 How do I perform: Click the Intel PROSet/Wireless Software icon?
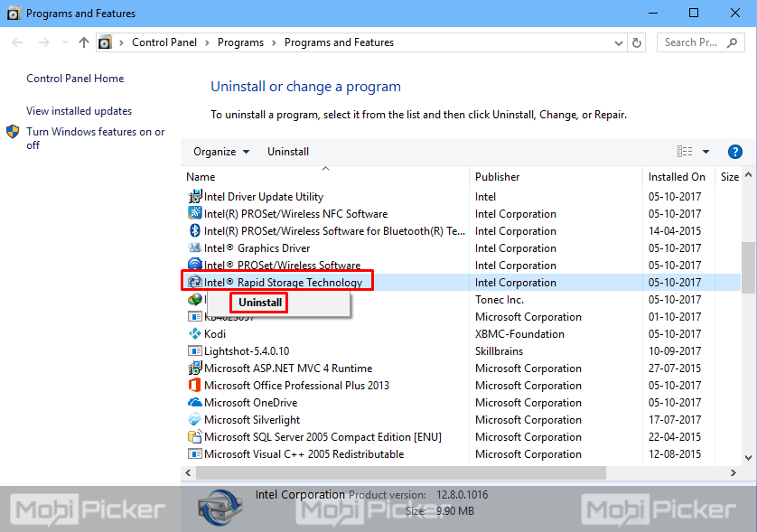tap(194, 265)
